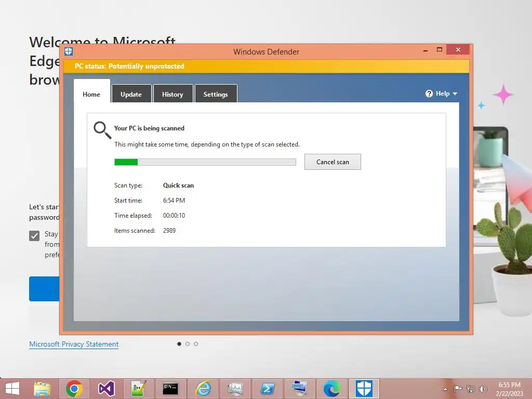Screen dimensions: 532x399
Task: Open Notepad++ from the taskbar
Action: 138,389
